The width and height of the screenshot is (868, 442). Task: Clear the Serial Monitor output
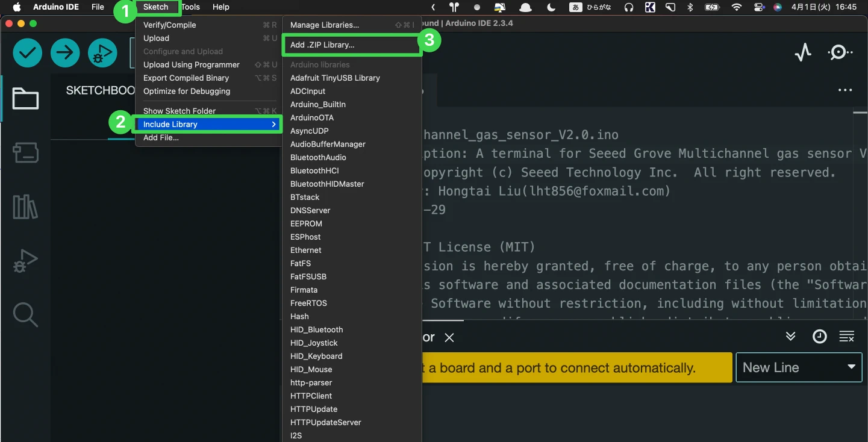(x=846, y=337)
